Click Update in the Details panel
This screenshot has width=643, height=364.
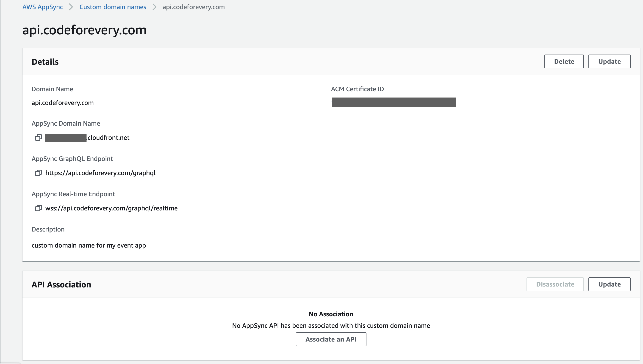click(609, 61)
